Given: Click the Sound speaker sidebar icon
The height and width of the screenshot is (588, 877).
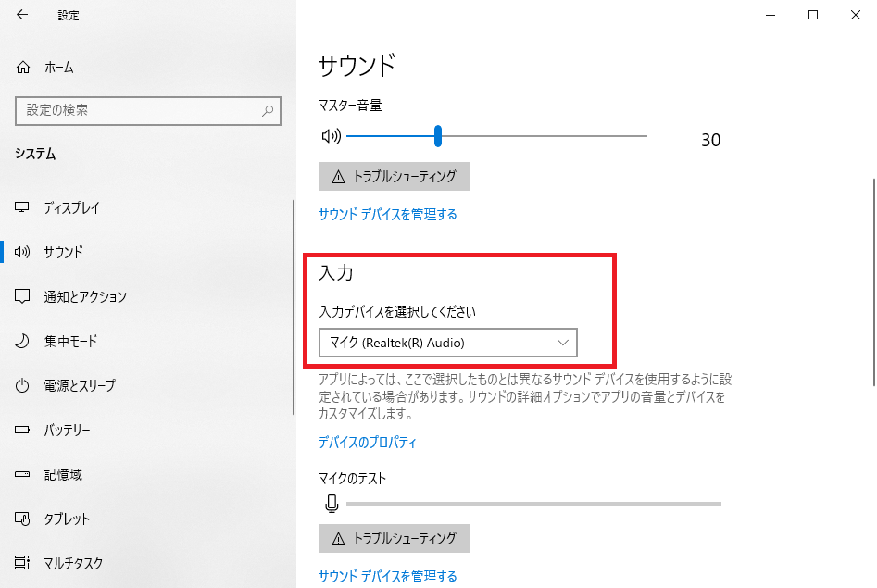Looking at the screenshot, I should tap(22, 252).
